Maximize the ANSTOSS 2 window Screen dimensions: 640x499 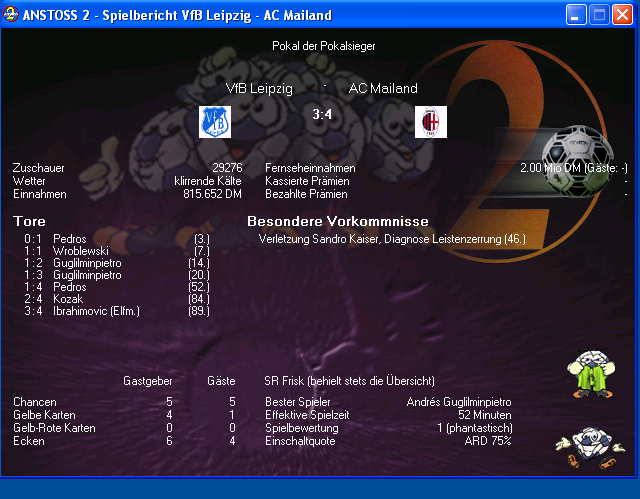point(599,15)
